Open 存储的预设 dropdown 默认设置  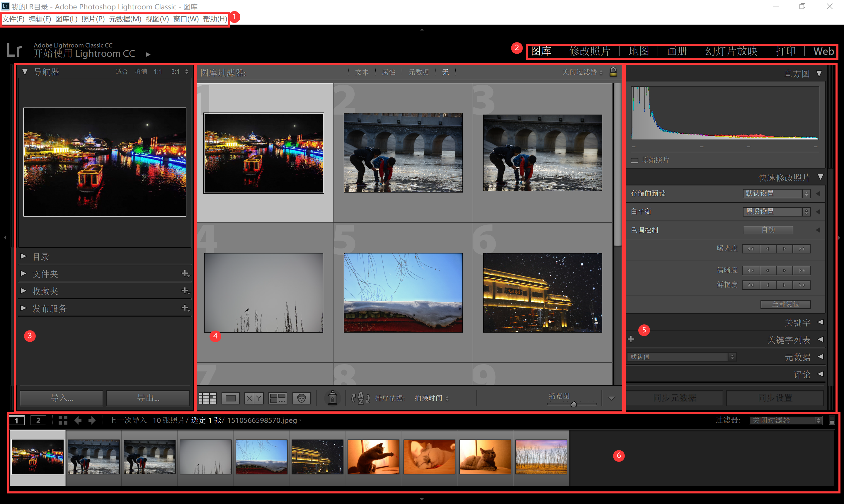pos(777,193)
